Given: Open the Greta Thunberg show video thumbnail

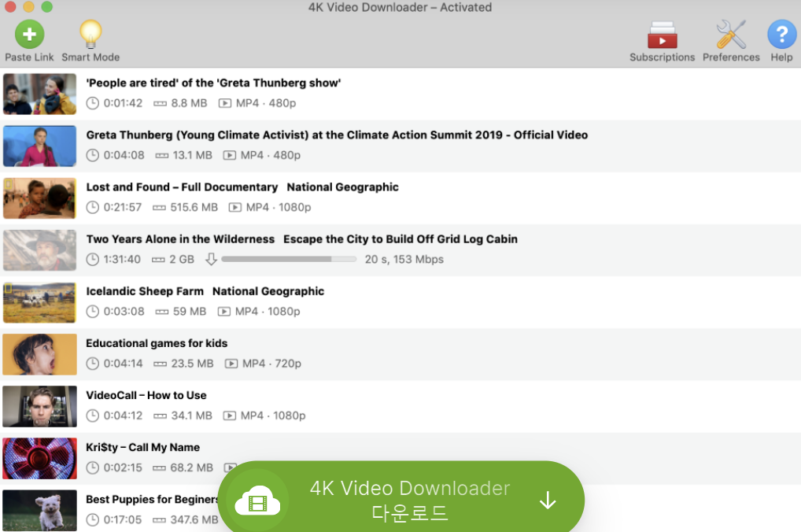Looking at the screenshot, I should (x=39, y=94).
